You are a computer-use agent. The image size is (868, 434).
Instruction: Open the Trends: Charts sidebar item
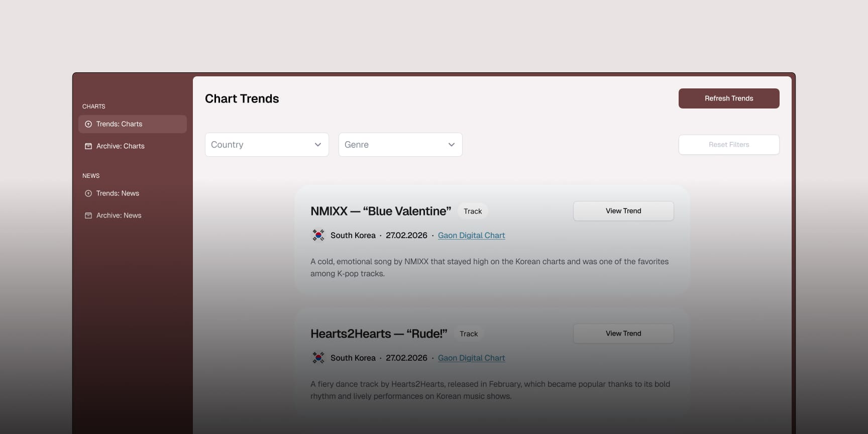click(x=133, y=124)
